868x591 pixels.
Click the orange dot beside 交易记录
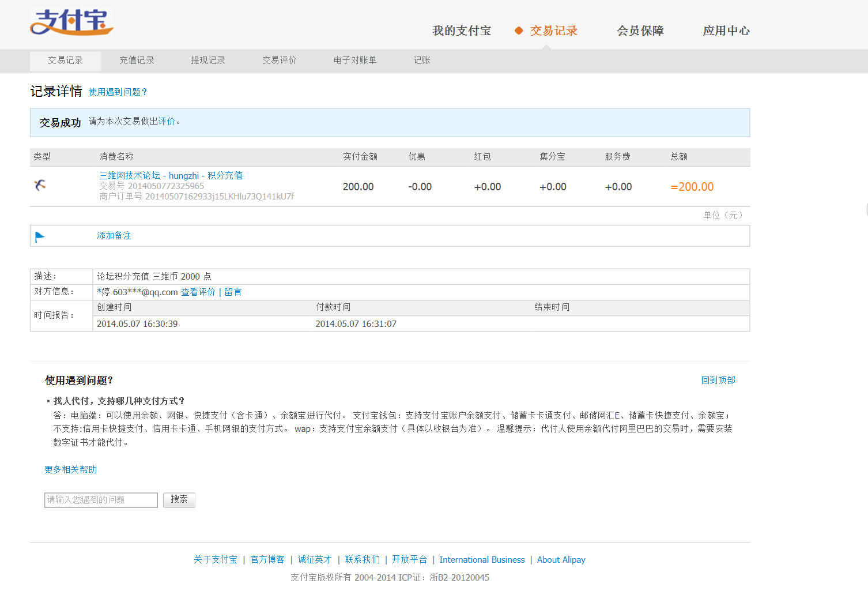tap(519, 31)
